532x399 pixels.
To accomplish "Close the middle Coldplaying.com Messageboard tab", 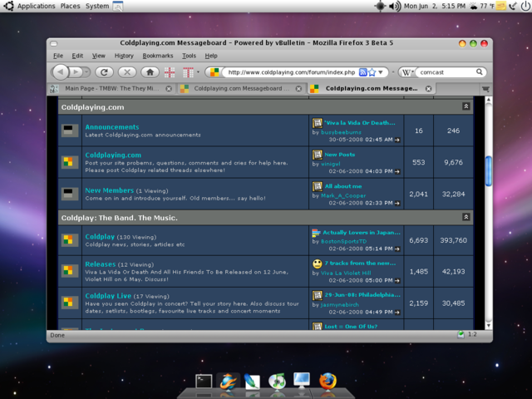I will point(298,89).
